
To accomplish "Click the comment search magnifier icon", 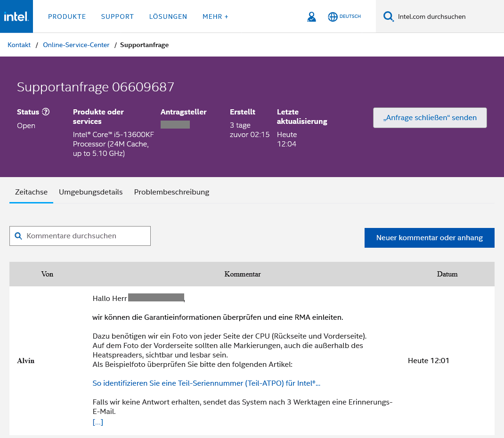I will pos(18,236).
